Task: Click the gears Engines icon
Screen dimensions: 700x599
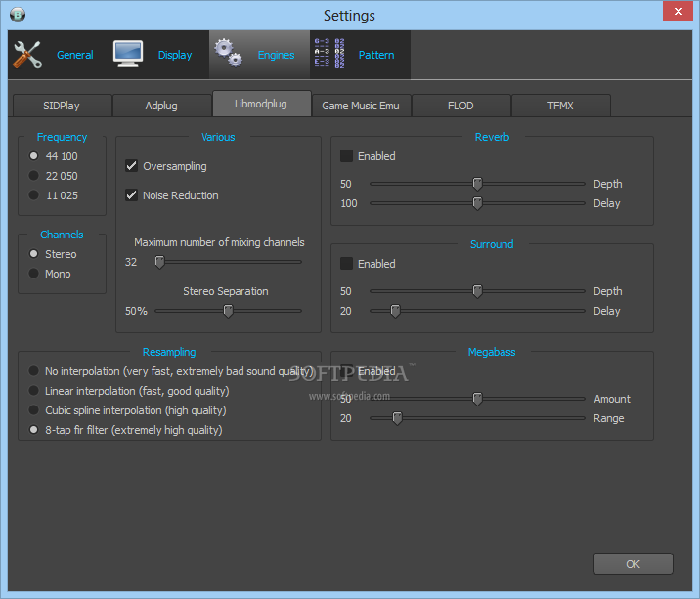Action: (228, 53)
